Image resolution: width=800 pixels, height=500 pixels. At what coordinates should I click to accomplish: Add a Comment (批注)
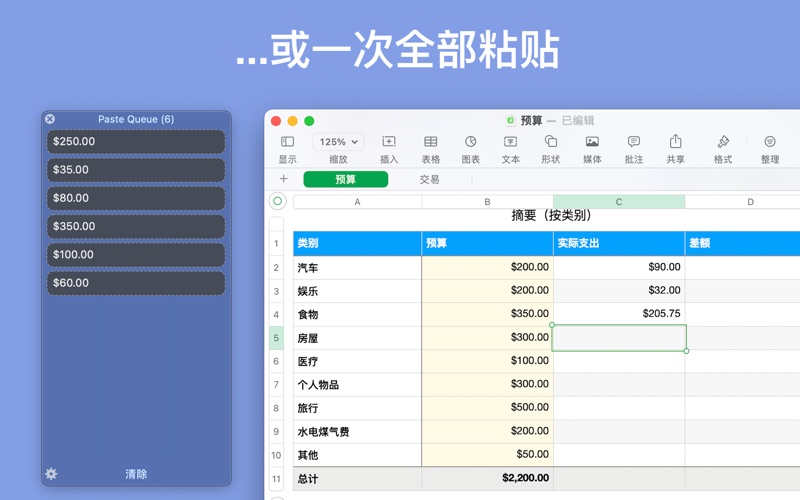[x=633, y=143]
